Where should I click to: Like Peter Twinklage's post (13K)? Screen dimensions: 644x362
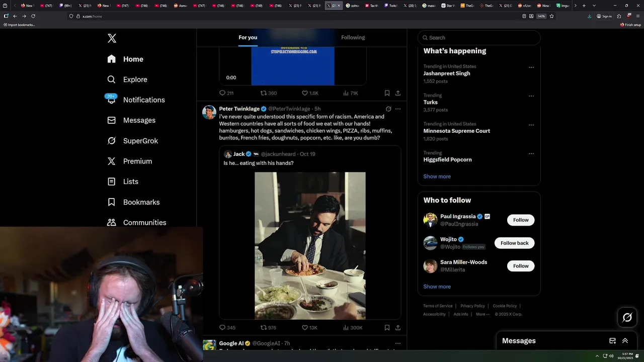pos(309,327)
